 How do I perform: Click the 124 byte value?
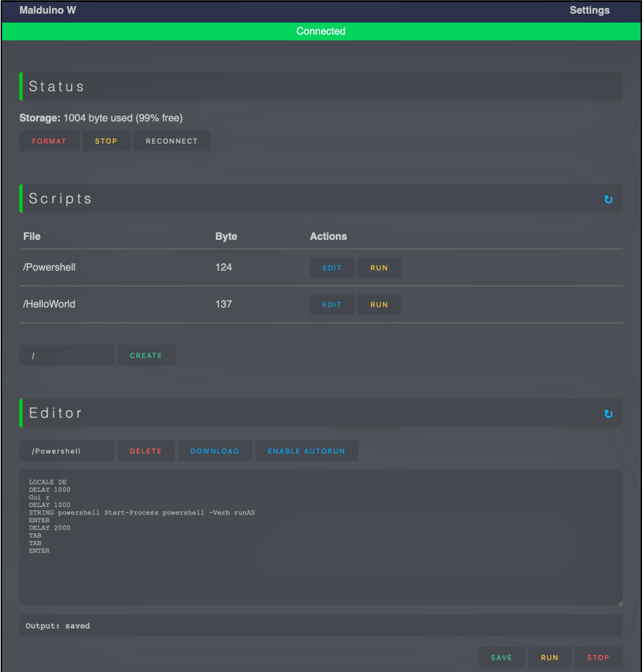tap(224, 267)
